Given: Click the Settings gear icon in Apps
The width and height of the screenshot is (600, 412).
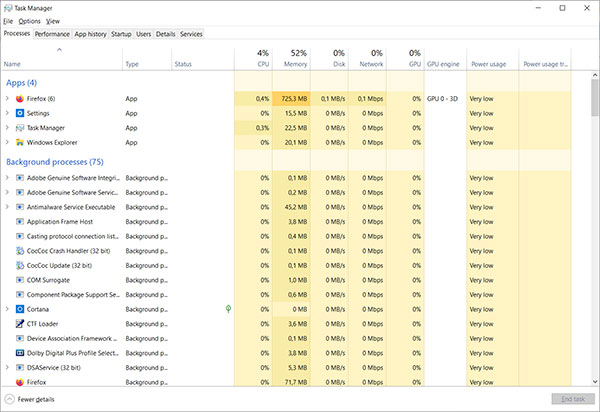Looking at the screenshot, I should click(20, 113).
